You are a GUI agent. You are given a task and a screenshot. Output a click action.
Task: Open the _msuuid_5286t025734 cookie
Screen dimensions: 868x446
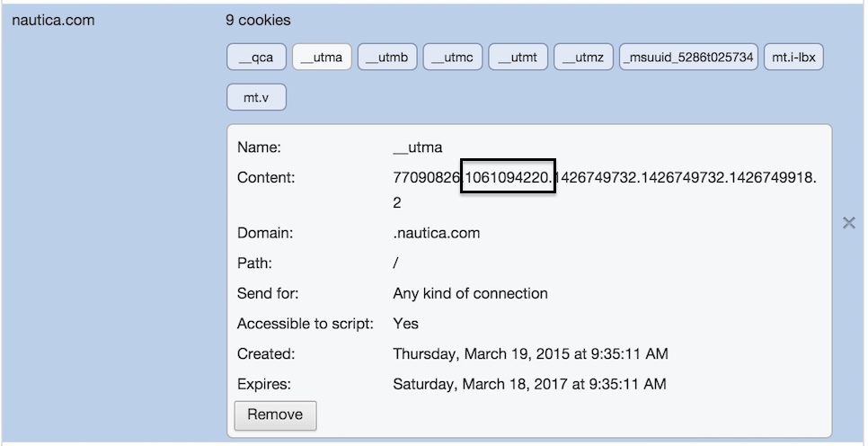tap(688, 57)
